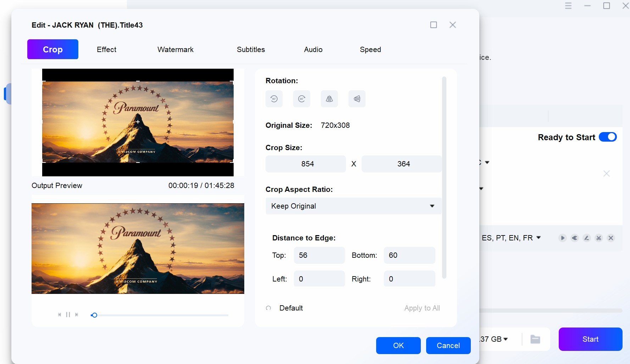630x364 pixels.
Task: Minimize the main application window
Action: click(587, 6)
